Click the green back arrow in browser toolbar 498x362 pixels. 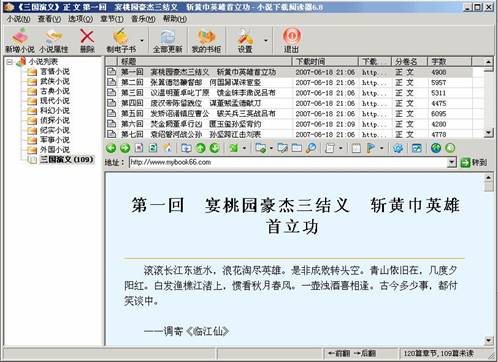click(111, 148)
